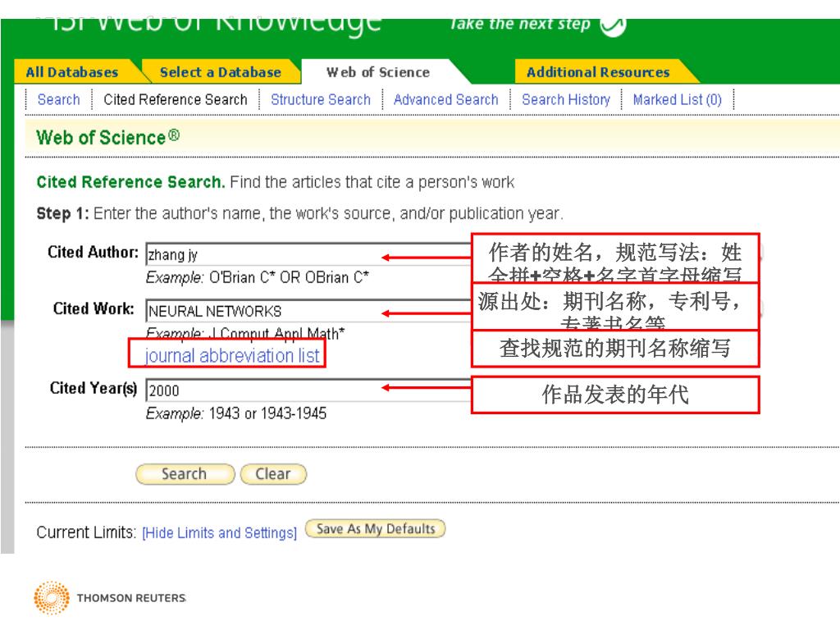Click the Thomson Reuters logo
The height and width of the screenshot is (630, 840).
110,597
